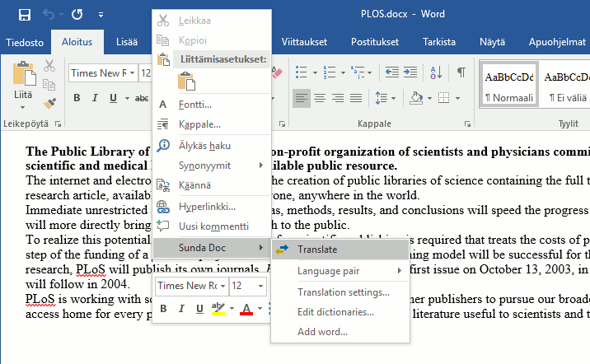The width and height of the screenshot is (590, 364).
Task: Toggle show paragraph marks
Action: tap(461, 72)
